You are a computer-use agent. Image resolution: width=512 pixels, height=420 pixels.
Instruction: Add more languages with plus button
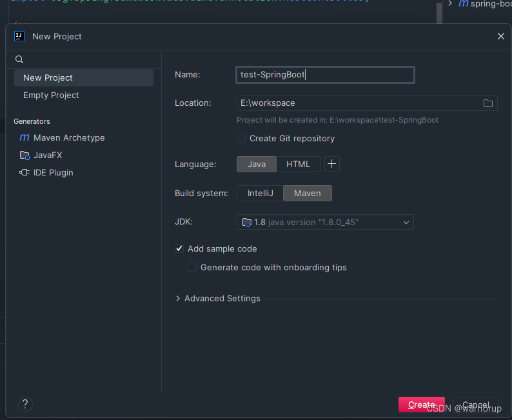[x=331, y=164]
